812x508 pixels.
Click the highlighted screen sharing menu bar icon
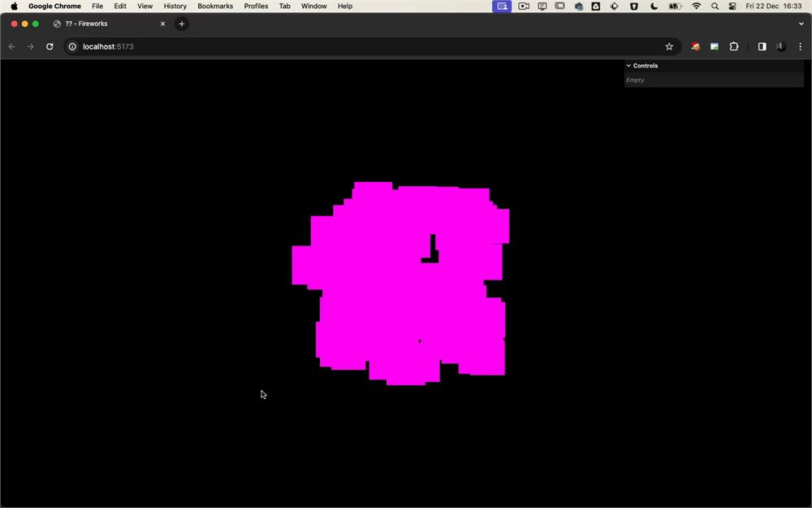502,7
